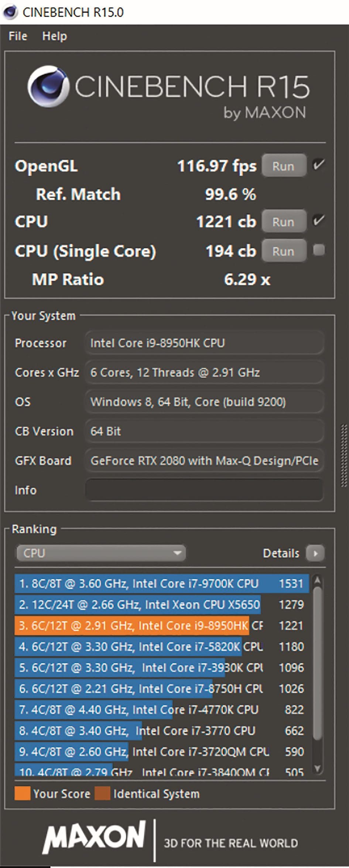Click the OpenGL score 116.97 fps
This screenshot has height=868, width=349.
tap(217, 166)
